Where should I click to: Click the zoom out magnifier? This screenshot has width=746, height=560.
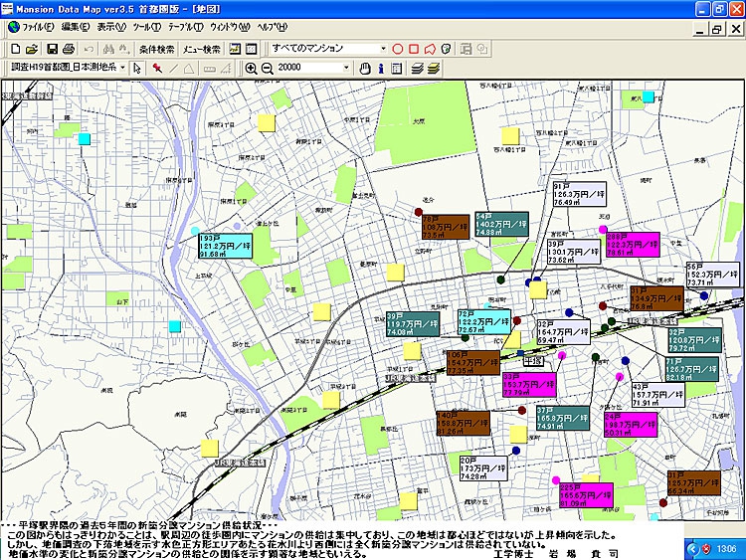[x=267, y=68]
